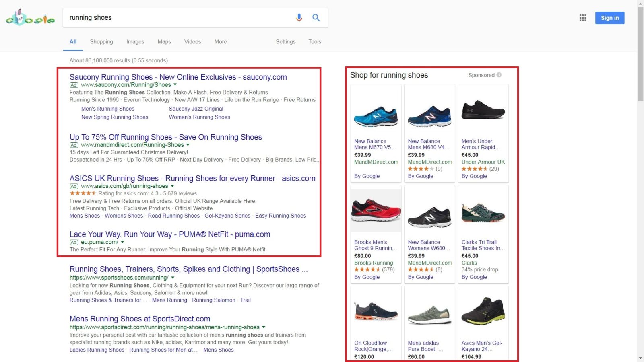Click the Saucony Jazz Original sitelink

point(196,109)
